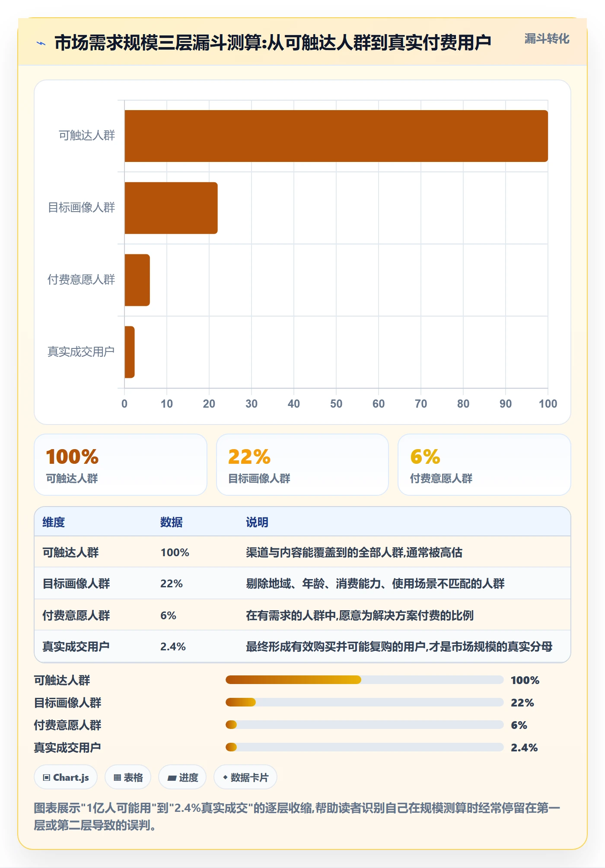The height and width of the screenshot is (868, 605).
Task: Click the 100 tick on the chart axis
Action: tap(548, 404)
